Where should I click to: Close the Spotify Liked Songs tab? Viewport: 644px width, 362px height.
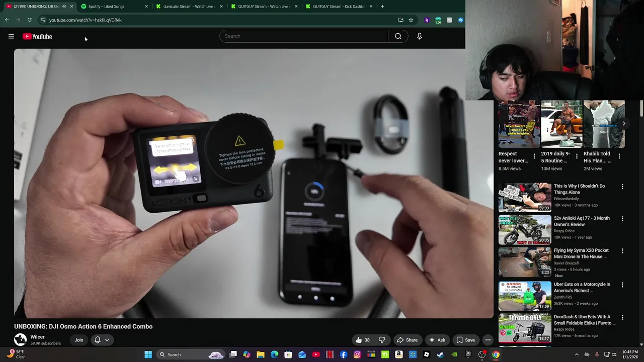[x=146, y=7]
